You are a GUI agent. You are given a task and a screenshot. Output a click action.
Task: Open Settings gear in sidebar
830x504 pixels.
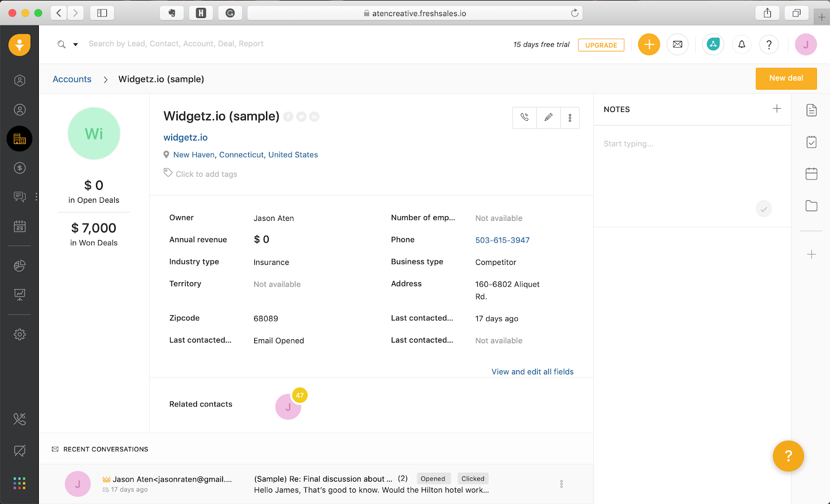point(20,334)
